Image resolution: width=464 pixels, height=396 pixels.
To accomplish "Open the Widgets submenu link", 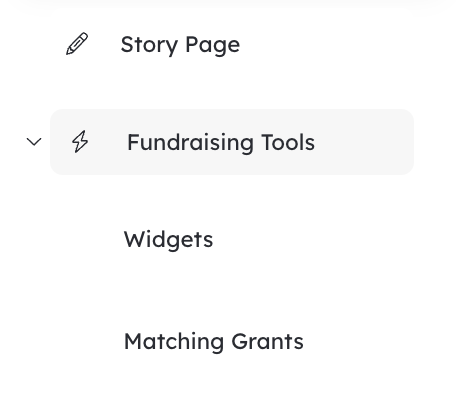I will 168,240.
